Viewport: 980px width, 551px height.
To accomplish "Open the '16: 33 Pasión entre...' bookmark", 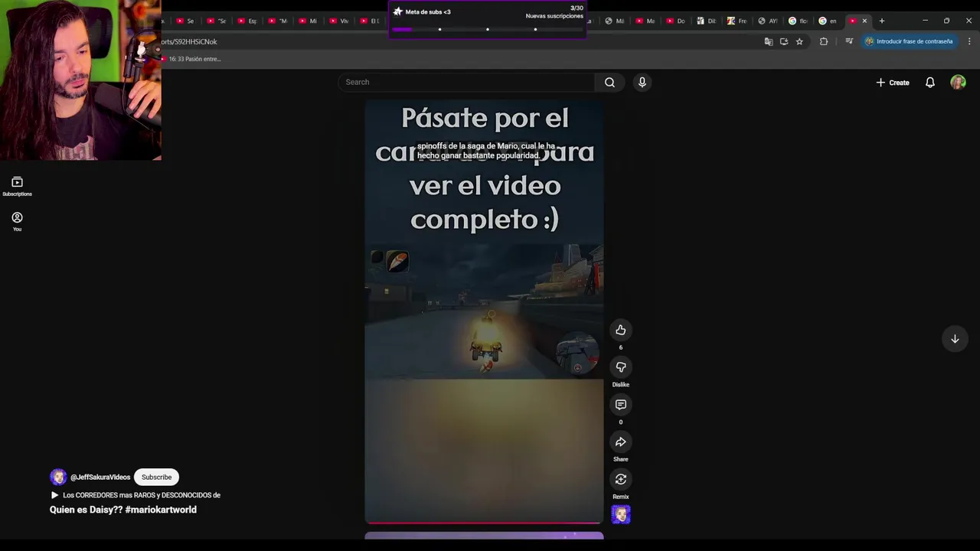I will coord(191,59).
